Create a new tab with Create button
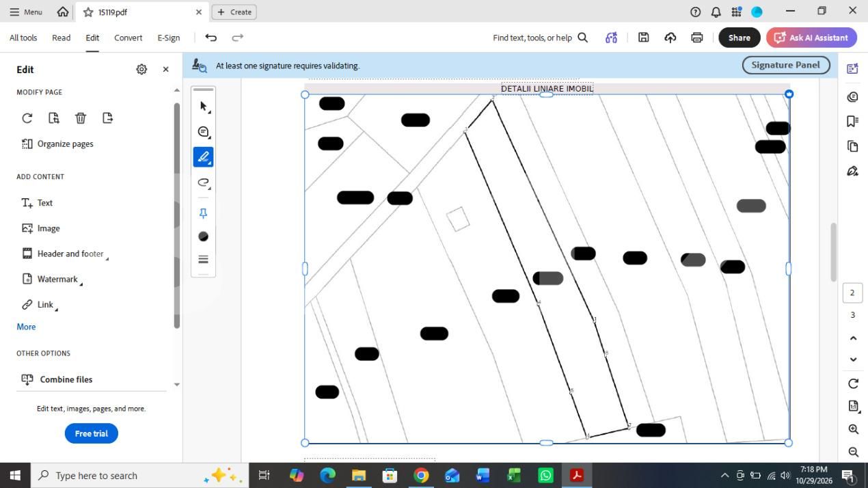868x488 pixels. (x=234, y=12)
